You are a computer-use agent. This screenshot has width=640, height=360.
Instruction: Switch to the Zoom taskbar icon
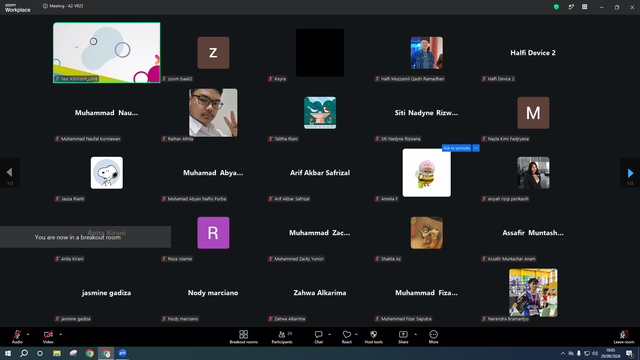point(122,353)
